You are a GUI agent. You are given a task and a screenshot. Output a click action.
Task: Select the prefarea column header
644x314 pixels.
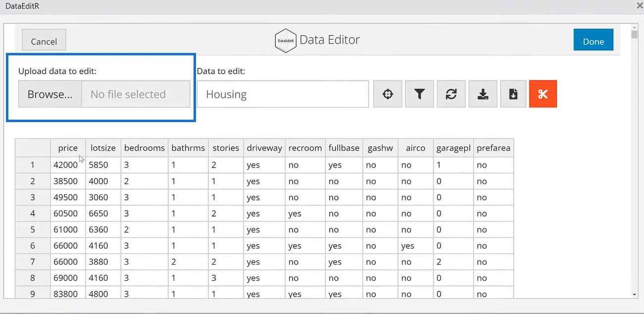point(494,148)
